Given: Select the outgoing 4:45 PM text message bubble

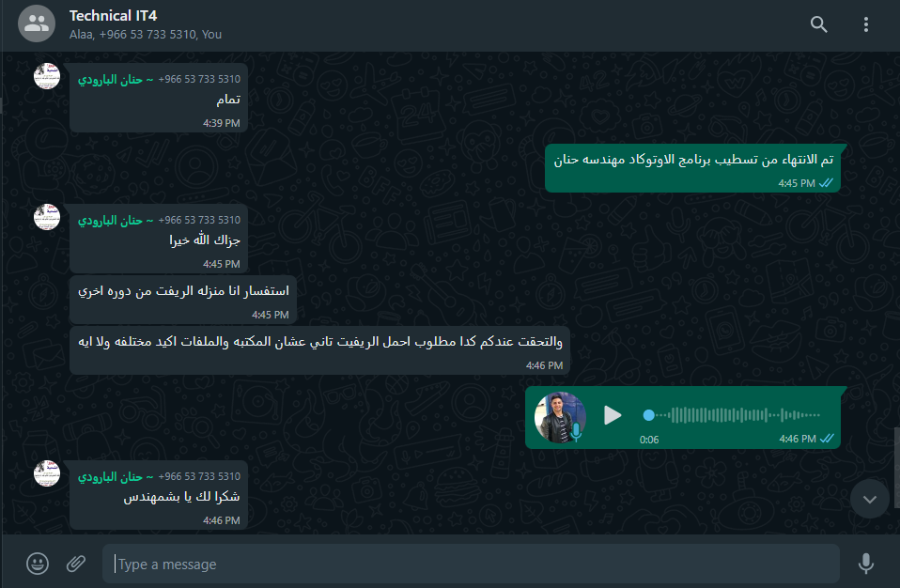Looking at the screenshot, I should coord(692,168).
